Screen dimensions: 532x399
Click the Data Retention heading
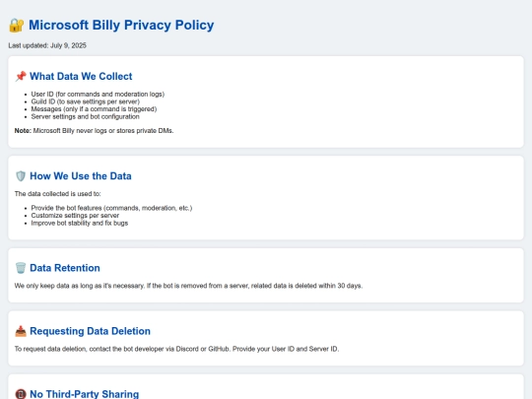(x=65, y=268)
